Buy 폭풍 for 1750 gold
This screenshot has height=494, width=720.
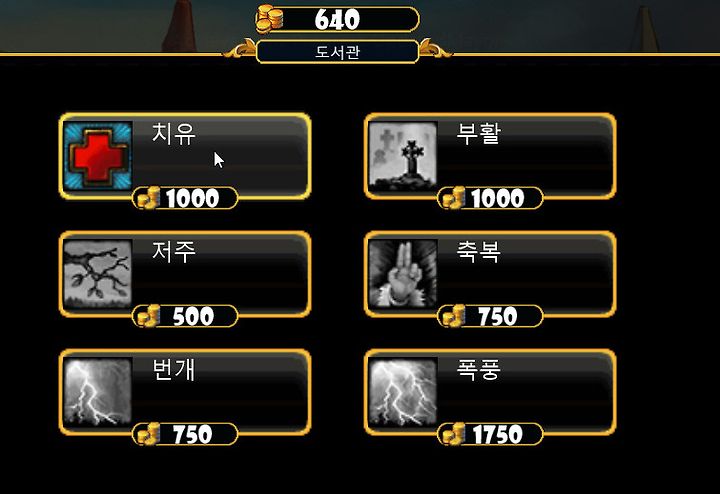pos(490,434)
